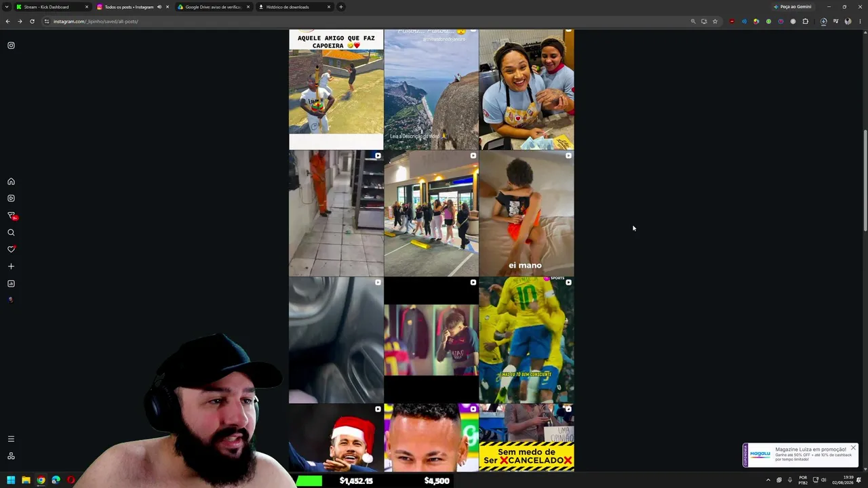Click the red extension icon in toolbar
The width and height of the screenshot is (868, 488).
732,21
